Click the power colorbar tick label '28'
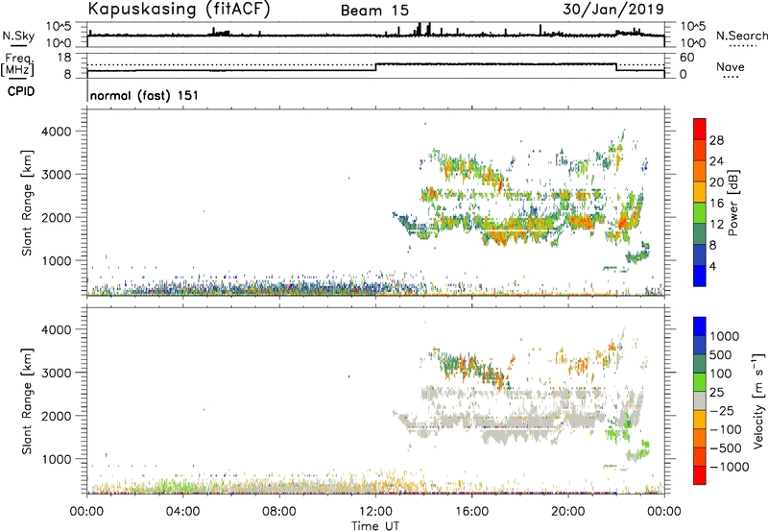 click(716, 140)
